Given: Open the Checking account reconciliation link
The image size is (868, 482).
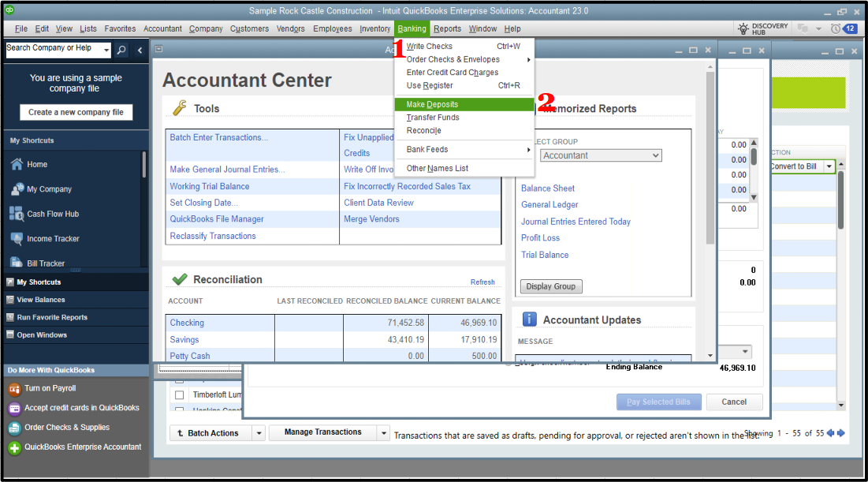Looking at the screenshot, I should [187, 323].
